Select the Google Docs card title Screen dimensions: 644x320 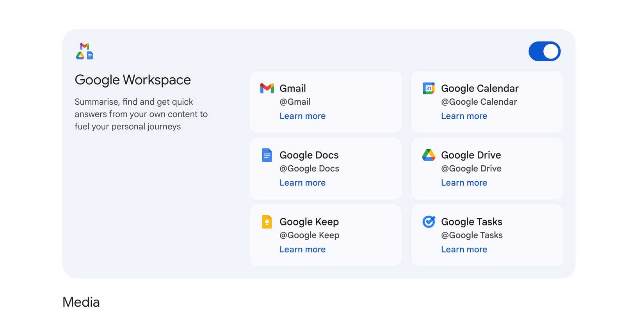point(309,155)
